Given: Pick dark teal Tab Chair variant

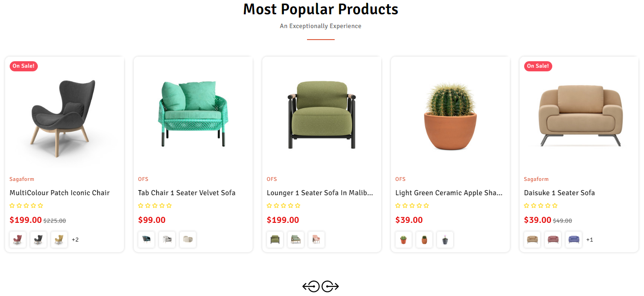Looking at the screenshot, I should (147, 239).
